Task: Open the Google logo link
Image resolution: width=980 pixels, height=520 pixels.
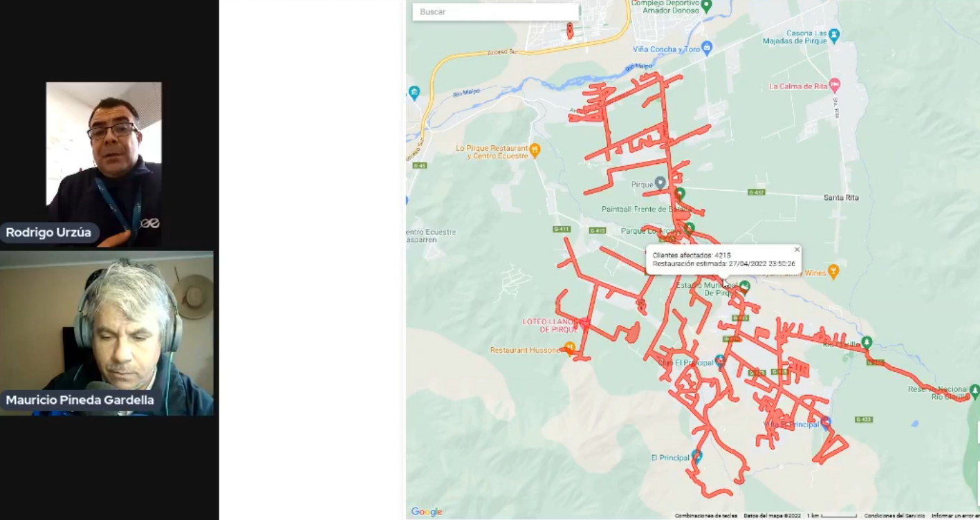Action: pos(427,512)
